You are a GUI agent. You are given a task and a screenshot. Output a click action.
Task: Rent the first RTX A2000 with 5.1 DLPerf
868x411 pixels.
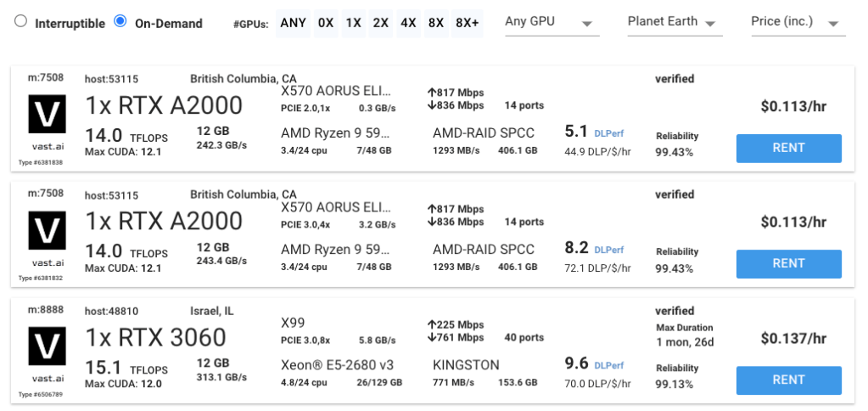tap(788, 148)
